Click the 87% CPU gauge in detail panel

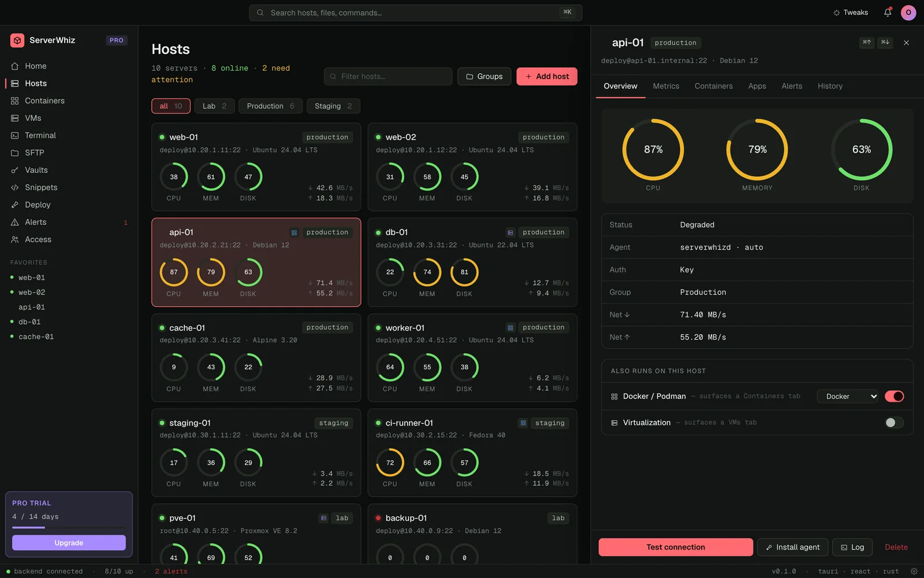[x=653, y=150]
